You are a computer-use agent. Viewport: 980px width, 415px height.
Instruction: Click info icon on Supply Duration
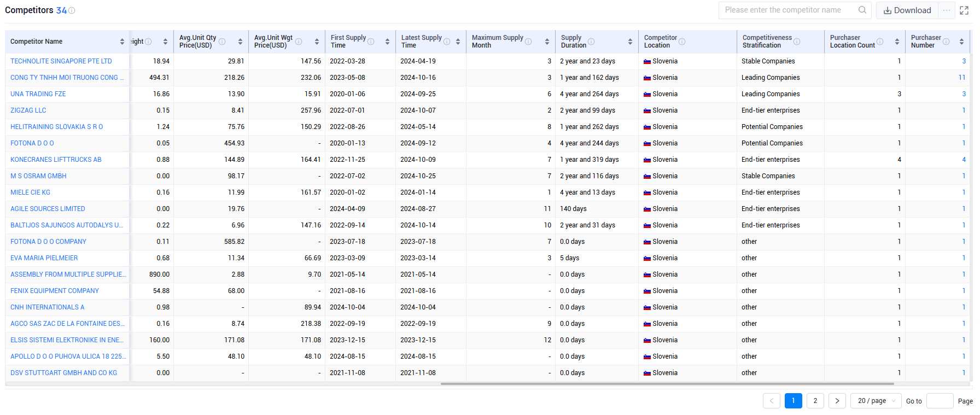(x=591, y=42)
